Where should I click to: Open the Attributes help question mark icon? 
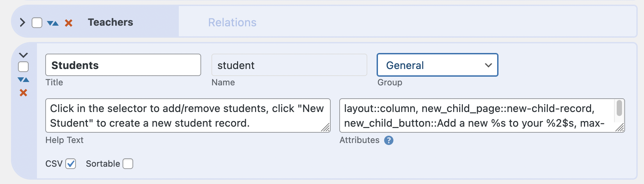(389, 140)
